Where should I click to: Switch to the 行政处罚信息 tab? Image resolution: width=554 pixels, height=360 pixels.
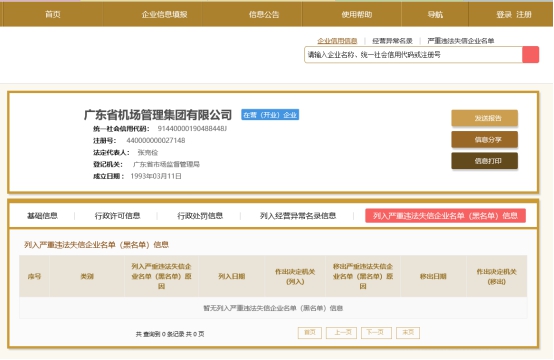pyautogui.click(x=200, y=216)
